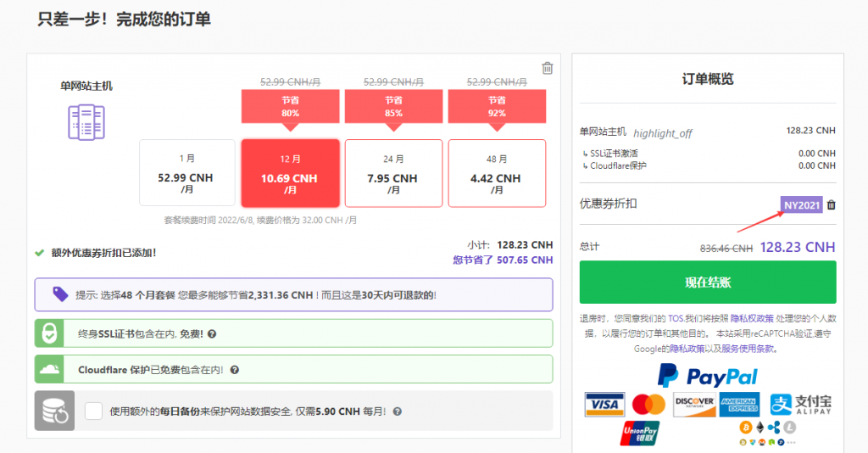Viewport: 868px width, 453px height.
Task: Click the Discover card logo
Action: click(x=694, y=405)
